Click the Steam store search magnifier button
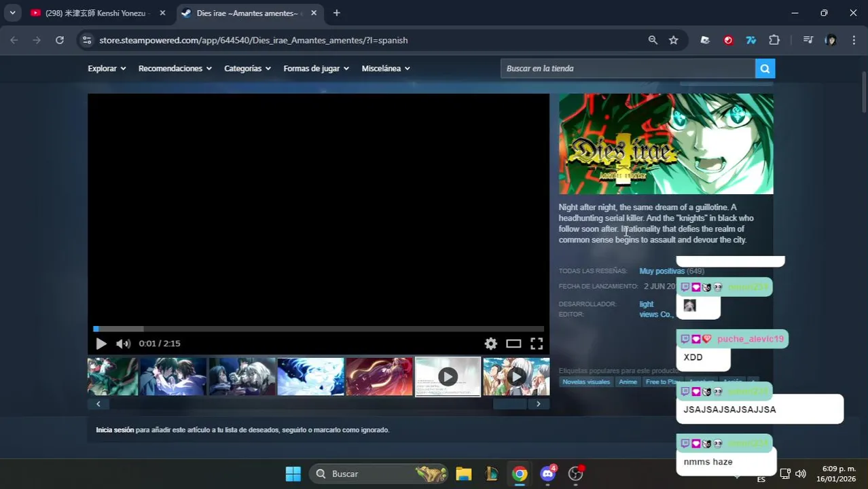The image size is (868, 489). [x=765, y=69]
